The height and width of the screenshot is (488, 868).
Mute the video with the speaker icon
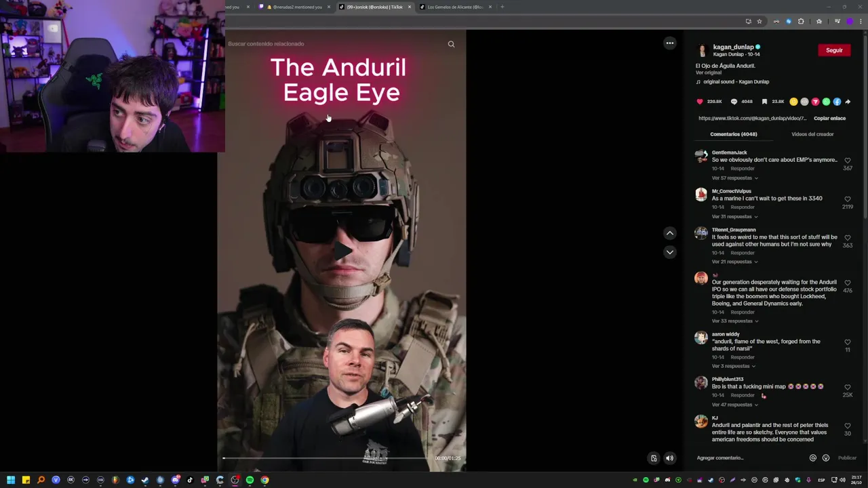670,458
